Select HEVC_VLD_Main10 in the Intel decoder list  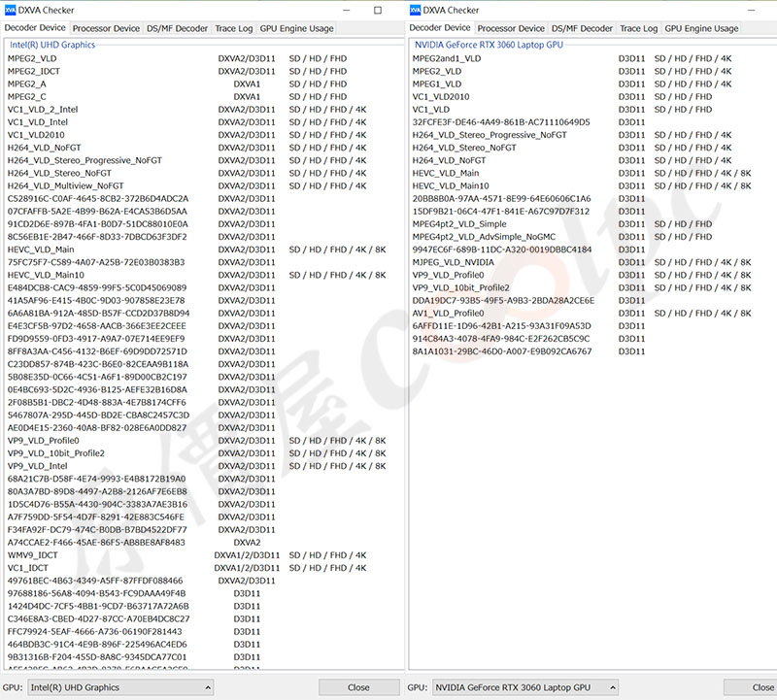coord(197,275)
